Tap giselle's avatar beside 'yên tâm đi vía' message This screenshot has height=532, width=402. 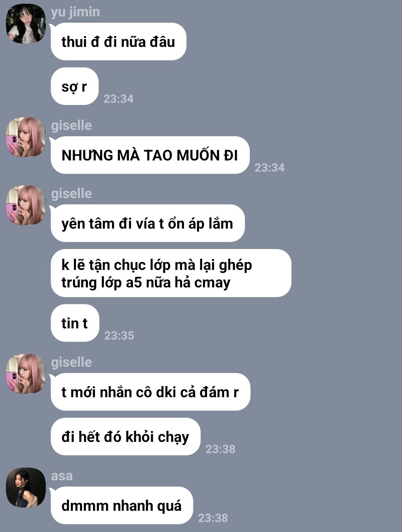pyautogui.click(x=26, y=205)
